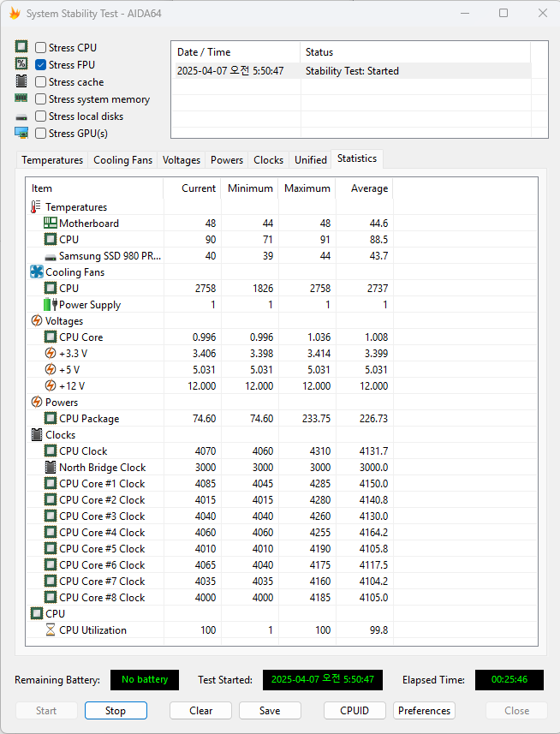Show the Clocks tab
This screenshot has width=560, height=734.
tap(268, 160)
